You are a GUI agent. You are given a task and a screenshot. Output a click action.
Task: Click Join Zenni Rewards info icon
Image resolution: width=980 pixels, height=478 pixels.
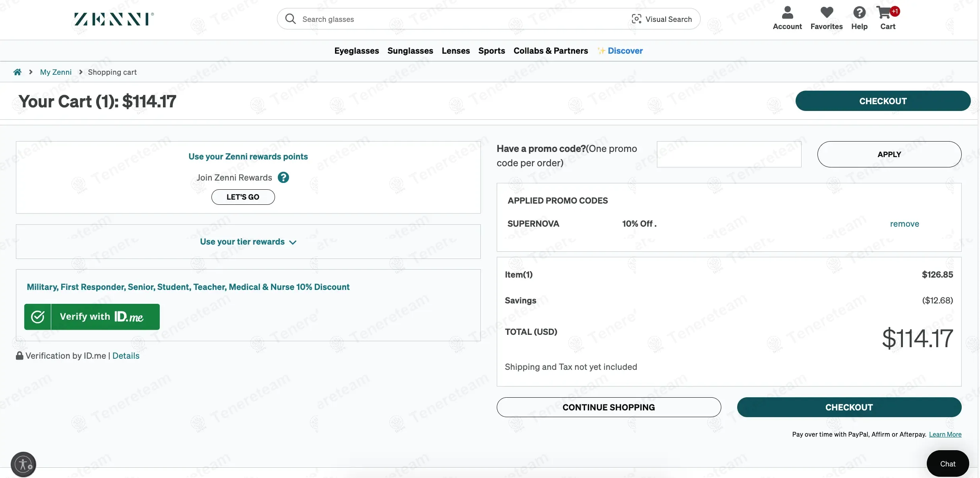click(x=283, y=177)
